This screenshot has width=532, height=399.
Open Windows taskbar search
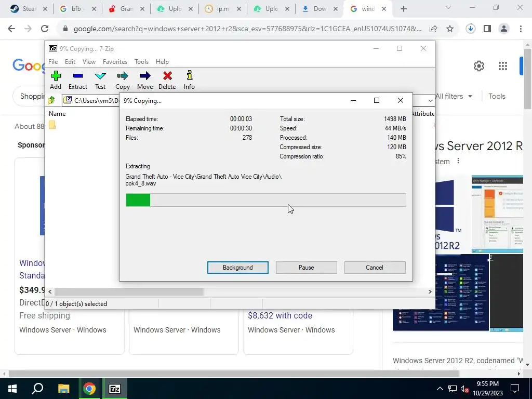pos(37,389)
